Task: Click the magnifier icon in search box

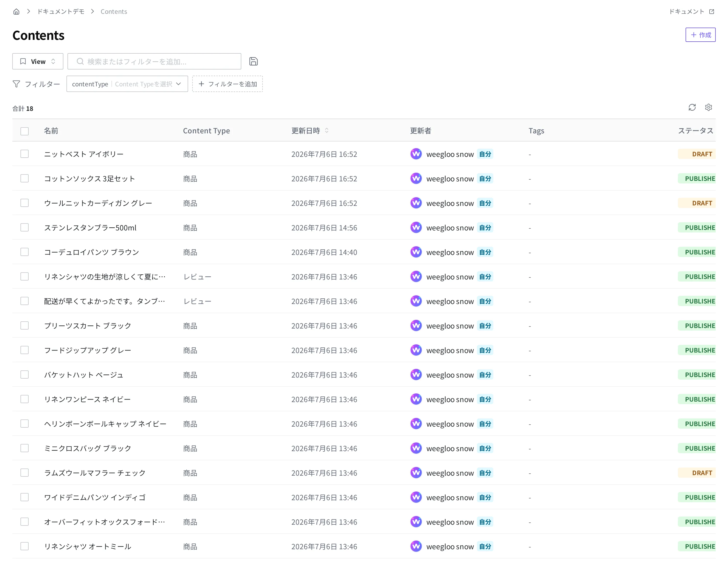Action: (80, 62)
